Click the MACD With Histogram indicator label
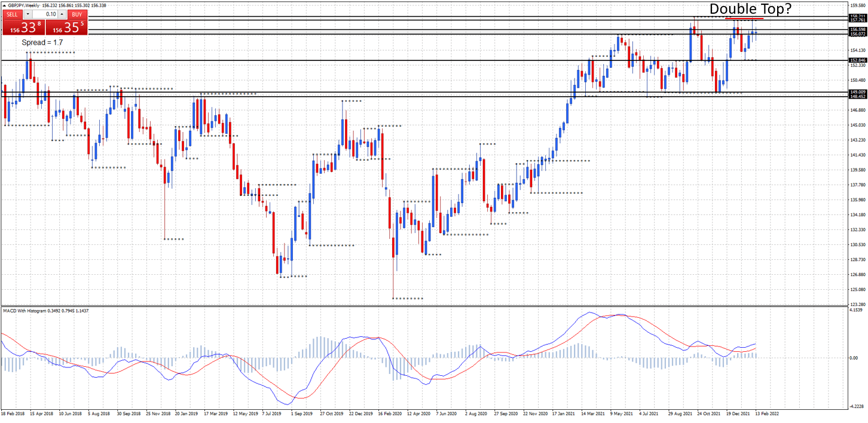 point(30,311)
